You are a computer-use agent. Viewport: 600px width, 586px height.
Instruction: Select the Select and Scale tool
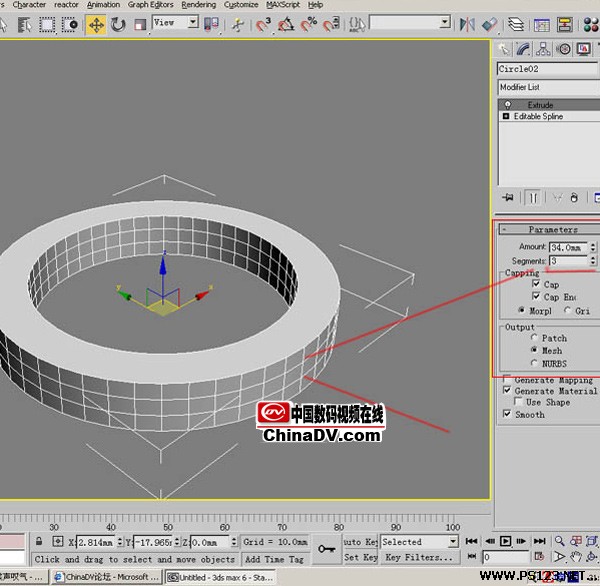coord(140,25)
